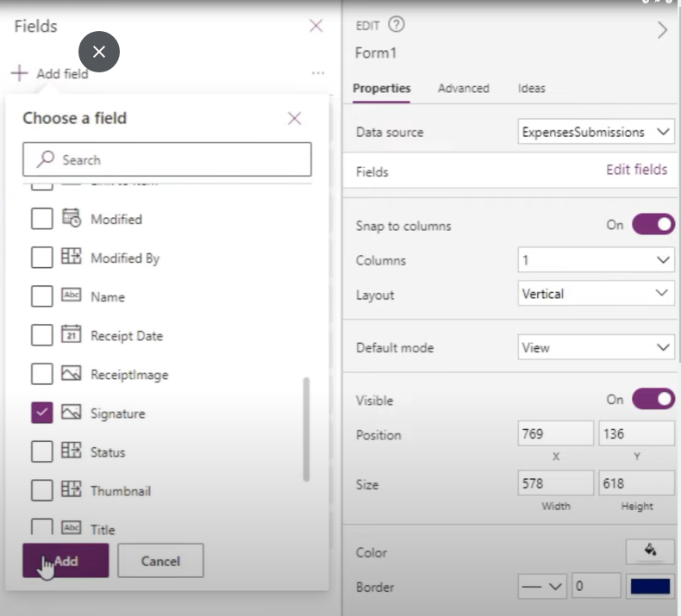Click the Add field text
Image resolution: width=681 pixels, height=616 pixels.
tap(62, 74)
